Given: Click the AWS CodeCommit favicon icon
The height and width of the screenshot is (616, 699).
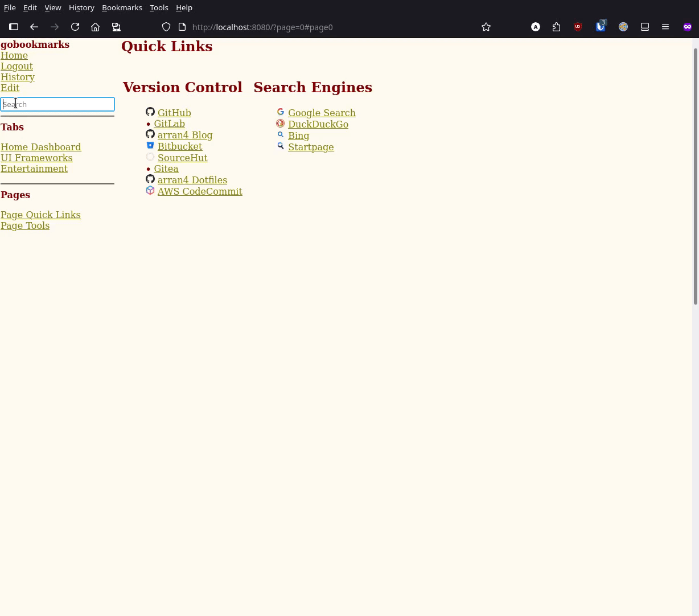Looking at the screenshot, I should pos(150,191).
